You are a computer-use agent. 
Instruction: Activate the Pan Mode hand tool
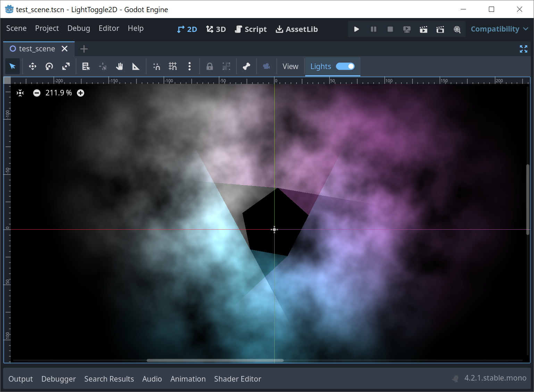[119, 66]
